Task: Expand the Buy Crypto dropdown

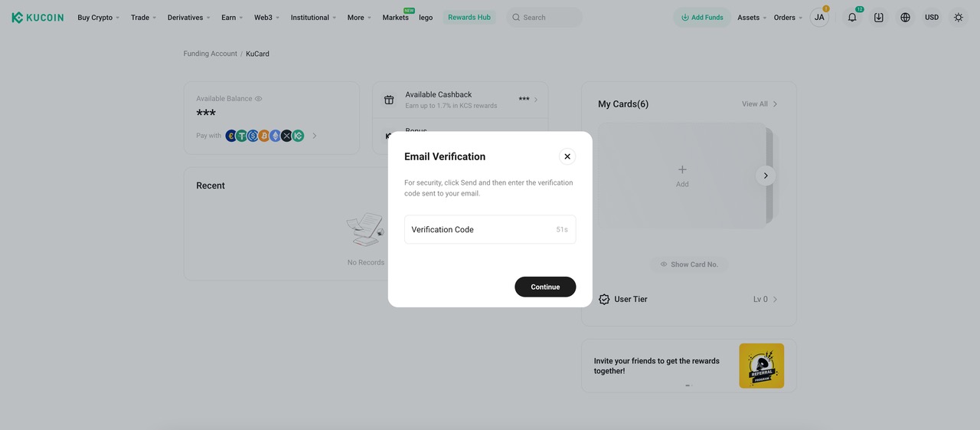Action: coord(98,17)
